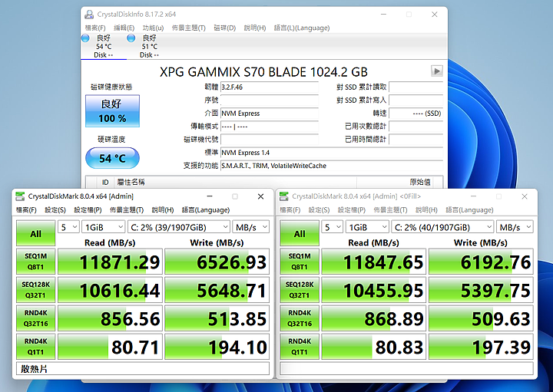Click RND4K Q1T1 read result 80.71
This screenshot has width=553, height=392.
(x=110, y=347)
